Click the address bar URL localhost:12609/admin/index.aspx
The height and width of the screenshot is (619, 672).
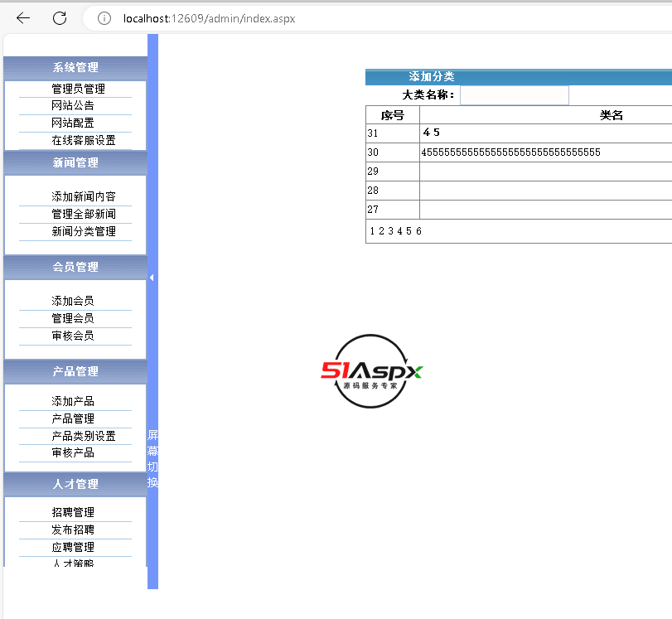[x=209, y=18]
